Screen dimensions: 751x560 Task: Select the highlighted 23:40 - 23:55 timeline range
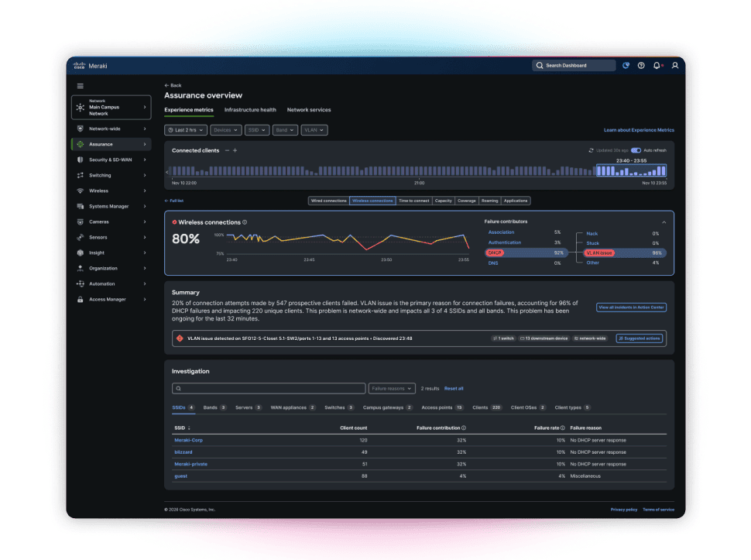coord(631,170)
